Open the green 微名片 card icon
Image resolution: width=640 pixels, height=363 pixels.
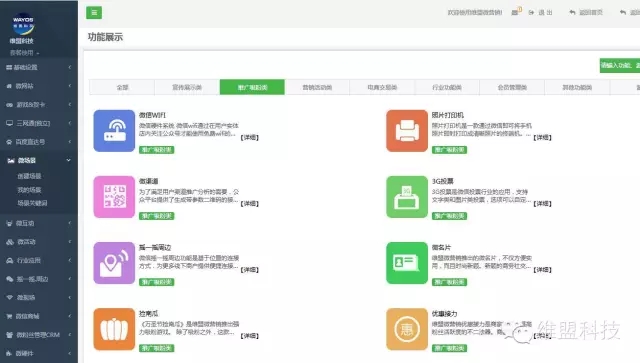pos(407,263)
